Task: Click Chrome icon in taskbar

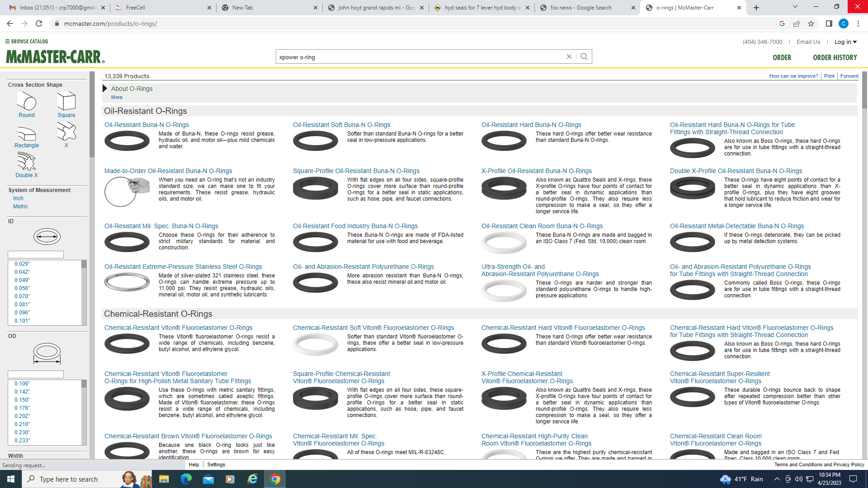Action: [x=274, y=479]
